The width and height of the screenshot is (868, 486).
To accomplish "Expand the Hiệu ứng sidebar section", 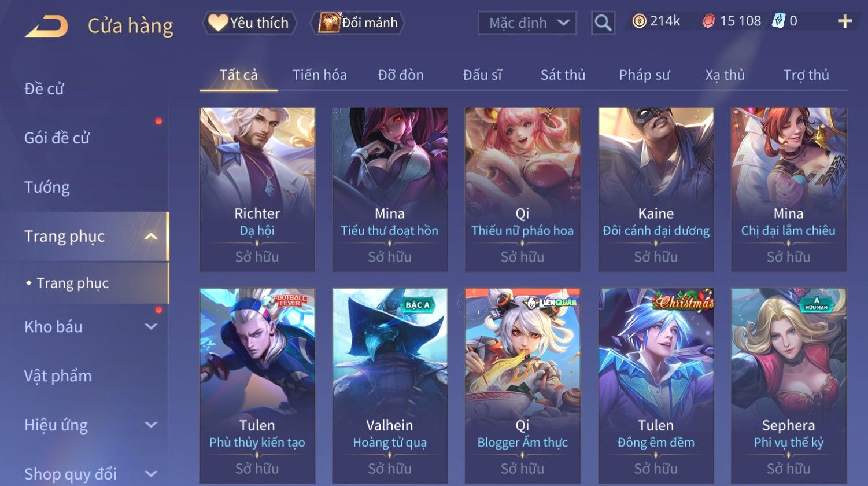I will point(151,425).
